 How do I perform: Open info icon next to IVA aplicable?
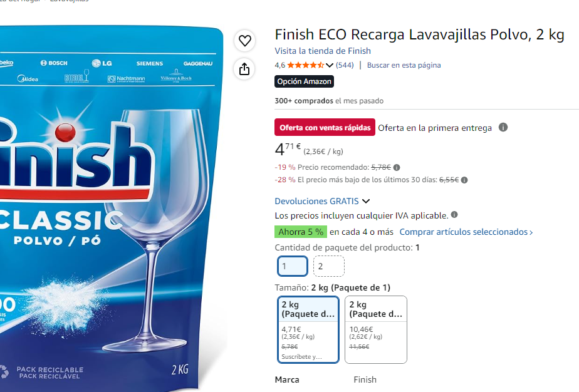454,214
